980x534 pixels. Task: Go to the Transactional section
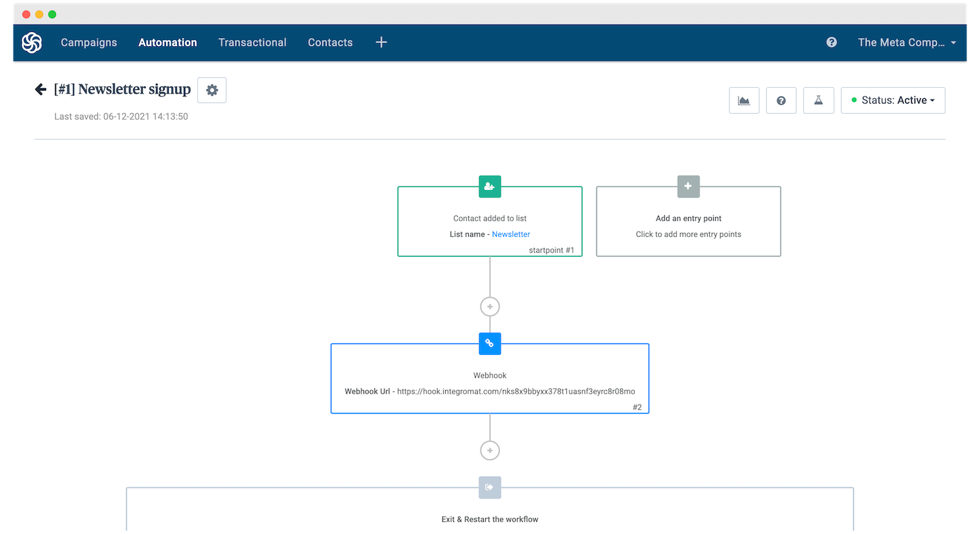point(252,42)
